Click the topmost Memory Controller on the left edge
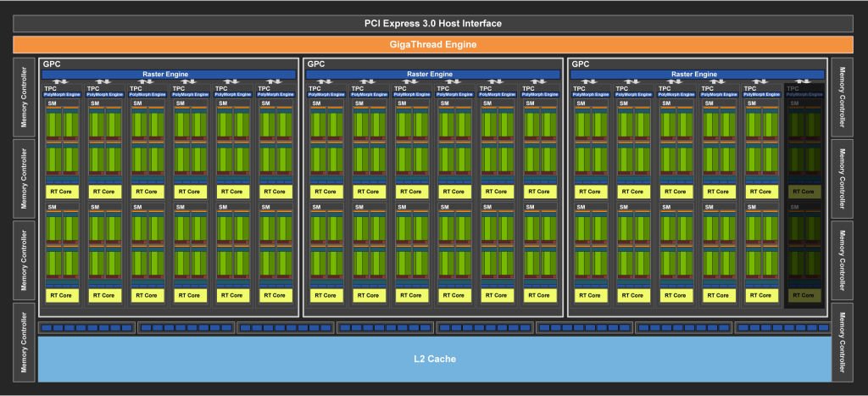The width and height of the screenshot is (868, 396). pyautogui.click(x=23, y=97)
